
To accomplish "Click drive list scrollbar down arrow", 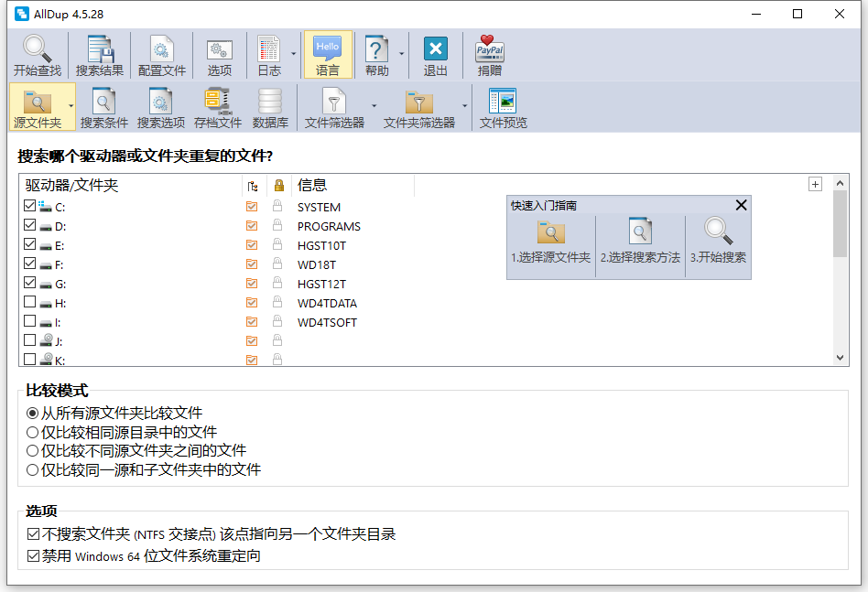I will pyautogui.click(x=840, y=358).
